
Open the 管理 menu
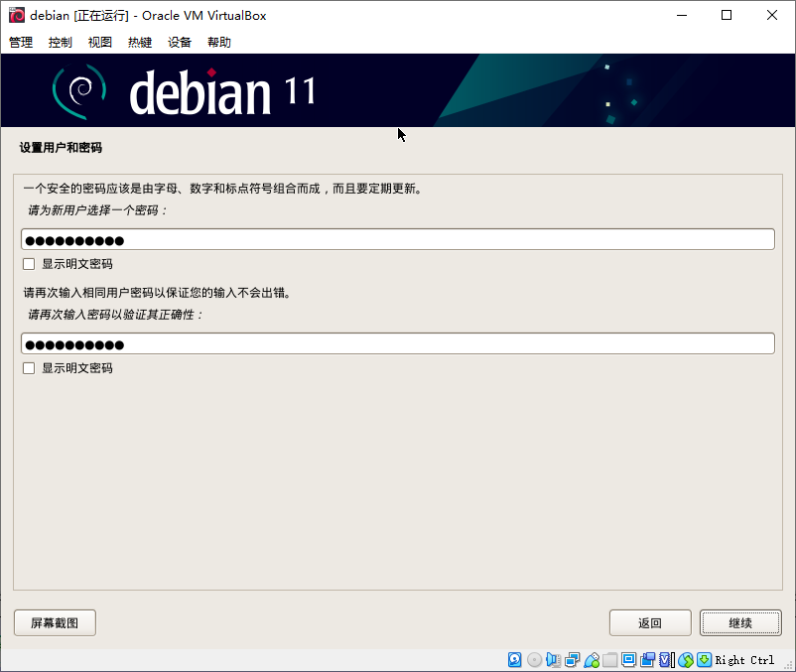(x=21, y=42)
